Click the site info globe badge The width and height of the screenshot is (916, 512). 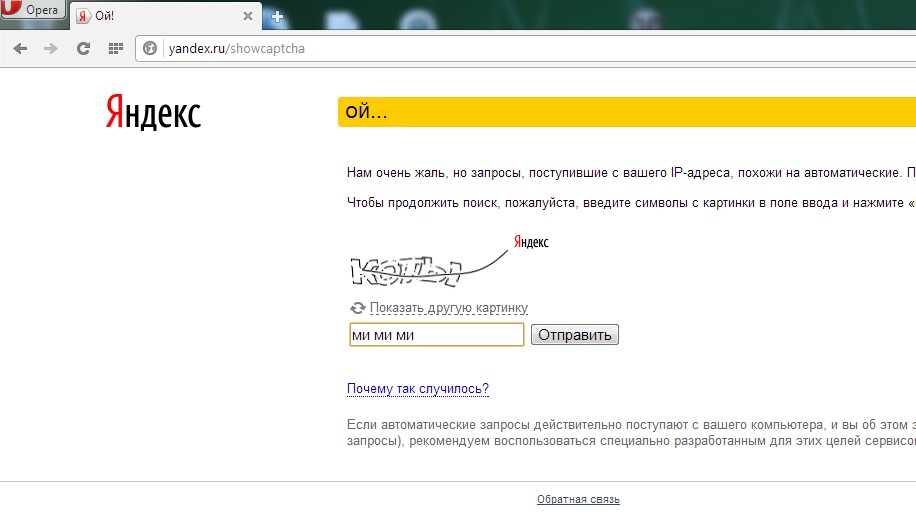[x=150, y=49]
